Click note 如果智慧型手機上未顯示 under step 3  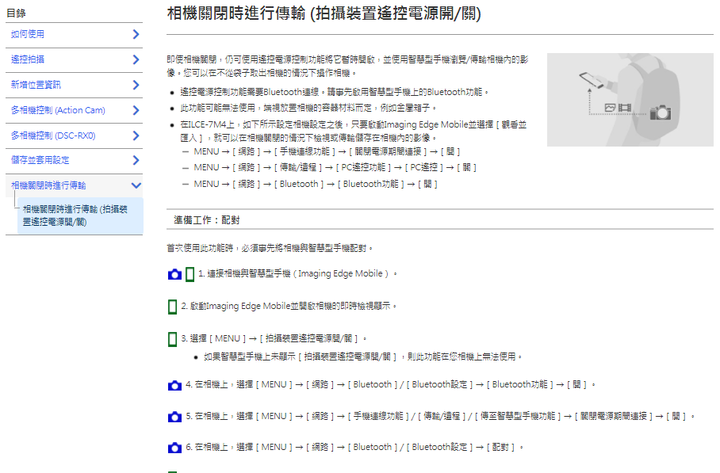(x=363, y=356)
